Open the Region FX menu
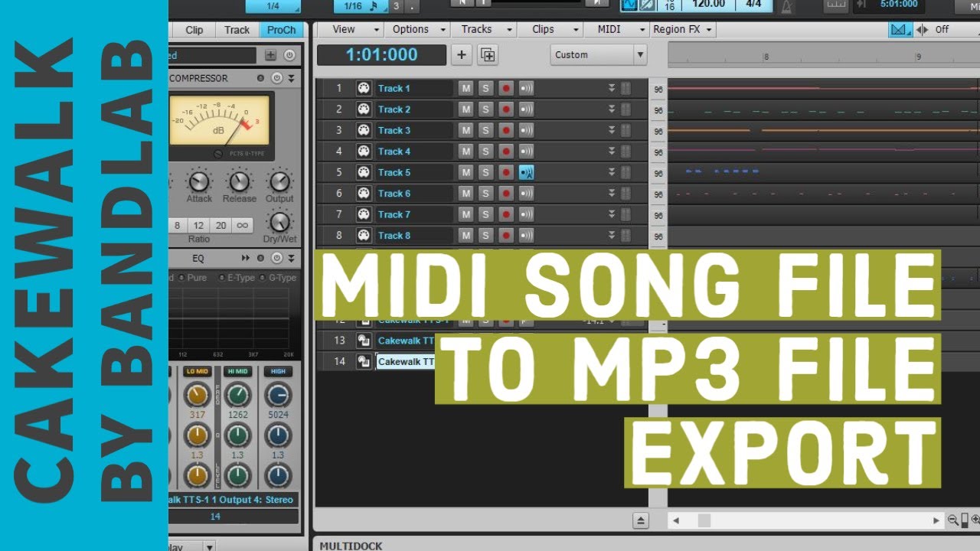This screenshot has width=980, height=551. point(683,29)
